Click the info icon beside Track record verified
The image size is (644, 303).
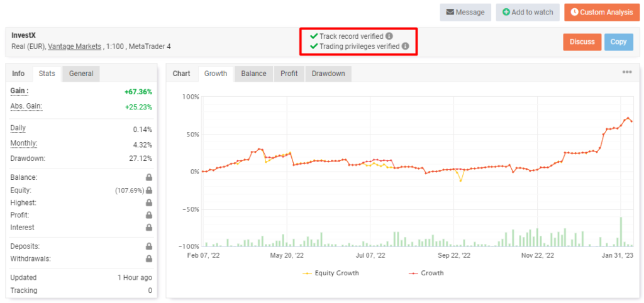[x=389, y=36]
